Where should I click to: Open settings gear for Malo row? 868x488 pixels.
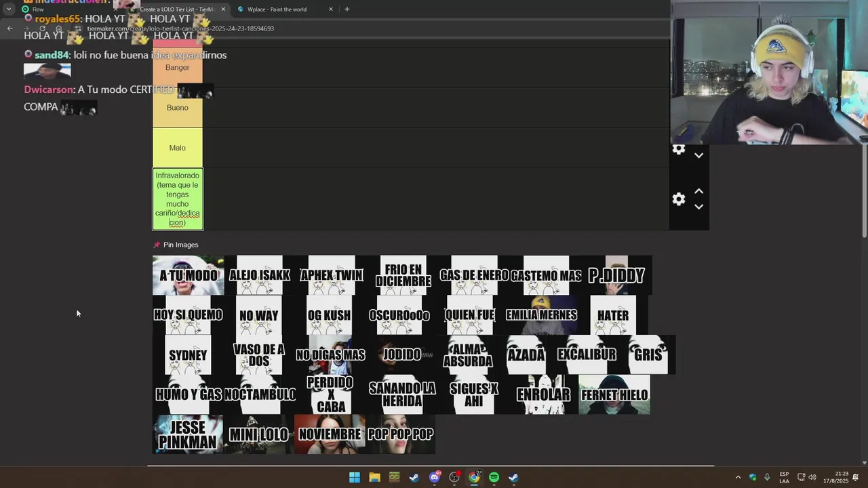[678, 149]
